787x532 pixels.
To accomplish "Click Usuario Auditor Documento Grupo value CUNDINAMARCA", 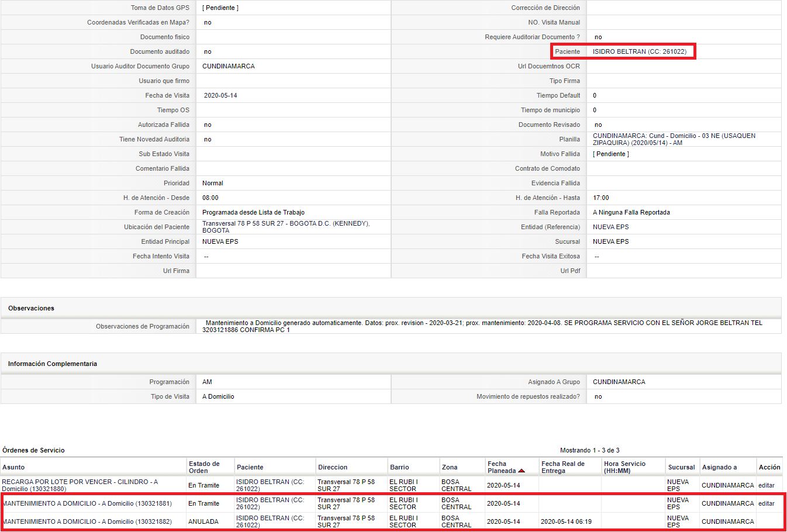I will point(229,66).
